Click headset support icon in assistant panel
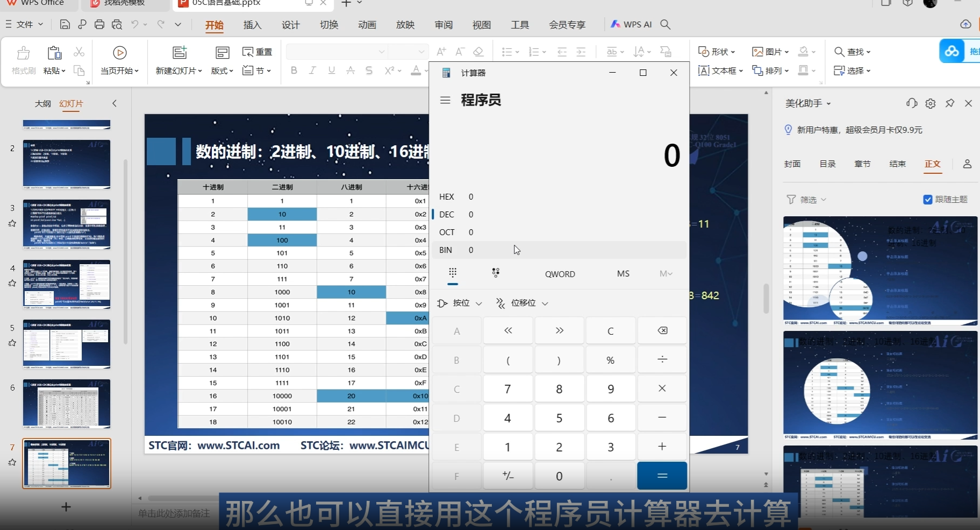980x530 pixels. [912, 103]
